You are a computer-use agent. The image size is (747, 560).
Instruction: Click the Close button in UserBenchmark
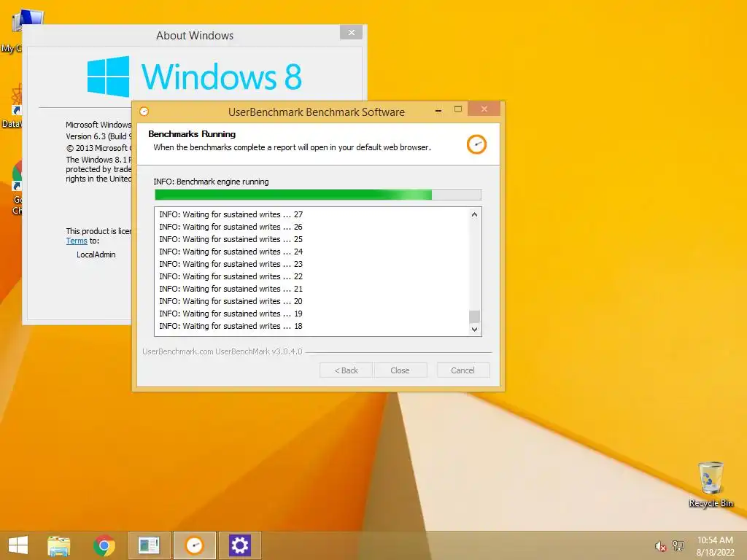(400, 370)
